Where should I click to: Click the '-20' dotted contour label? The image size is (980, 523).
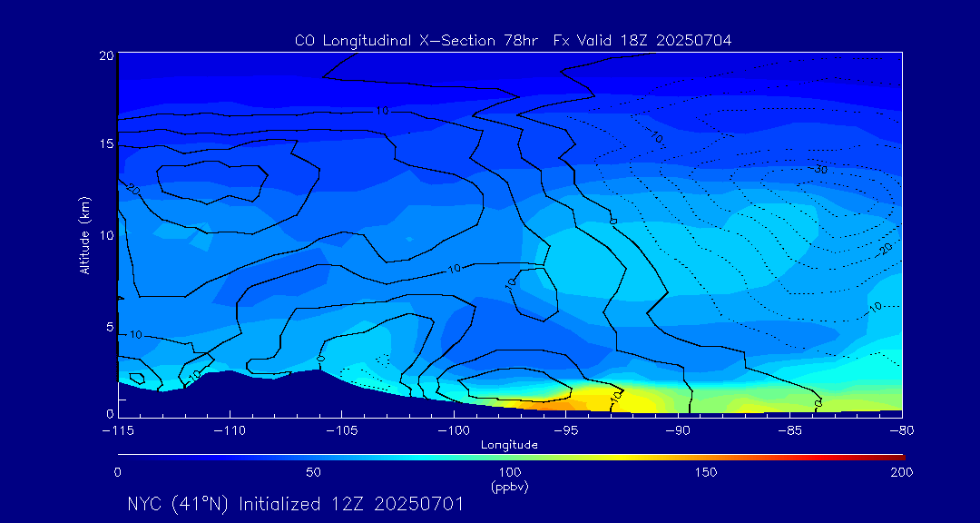click(x=885, y=249)
